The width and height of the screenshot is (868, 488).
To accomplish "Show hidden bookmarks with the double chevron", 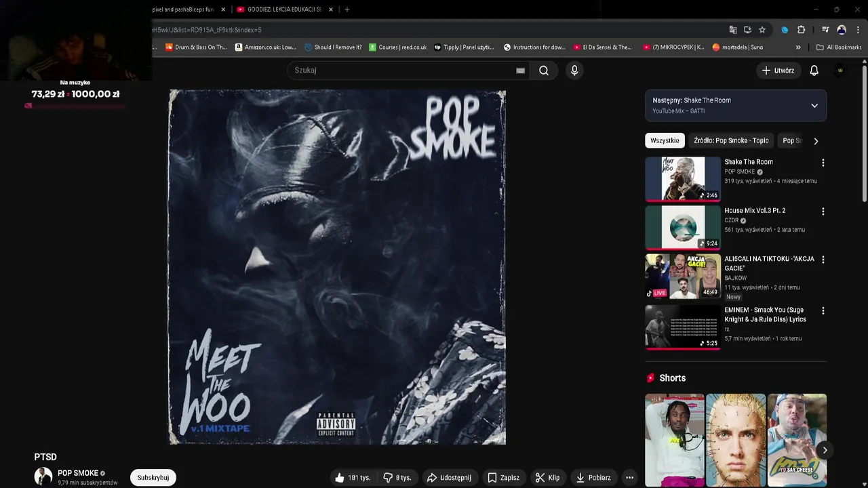I will point(798,47).
